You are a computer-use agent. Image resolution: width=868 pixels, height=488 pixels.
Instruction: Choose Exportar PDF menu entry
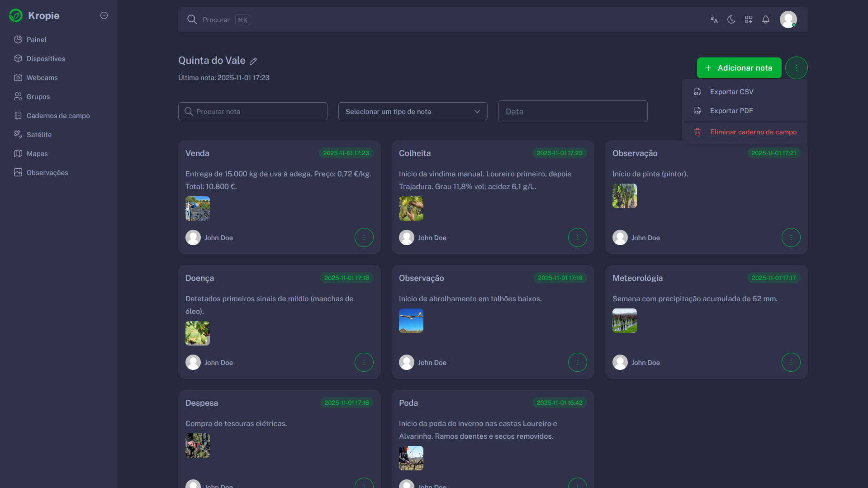click(731, 111)
